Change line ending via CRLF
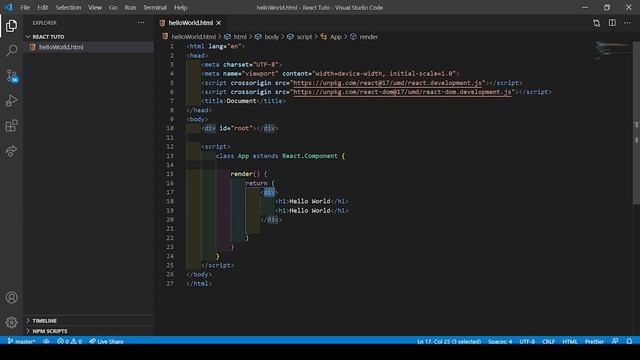The image size is (640, 360). (548, 341)
